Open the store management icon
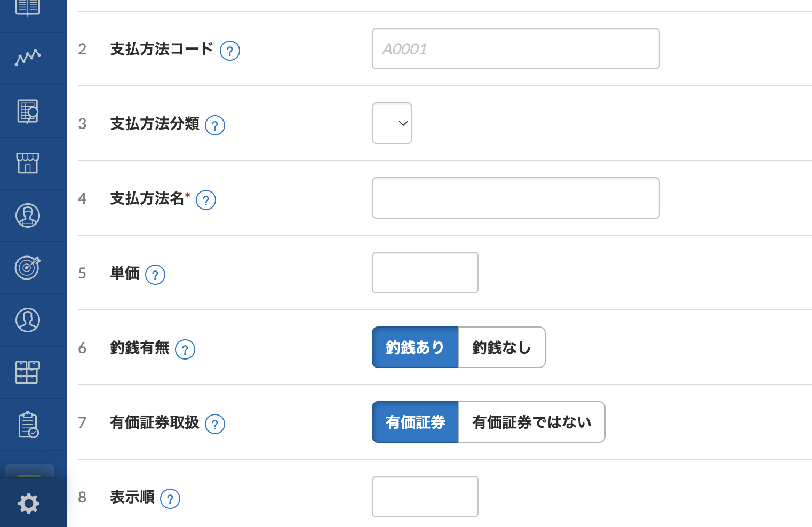This screenshot has height=527, width=812. (28, 163)
